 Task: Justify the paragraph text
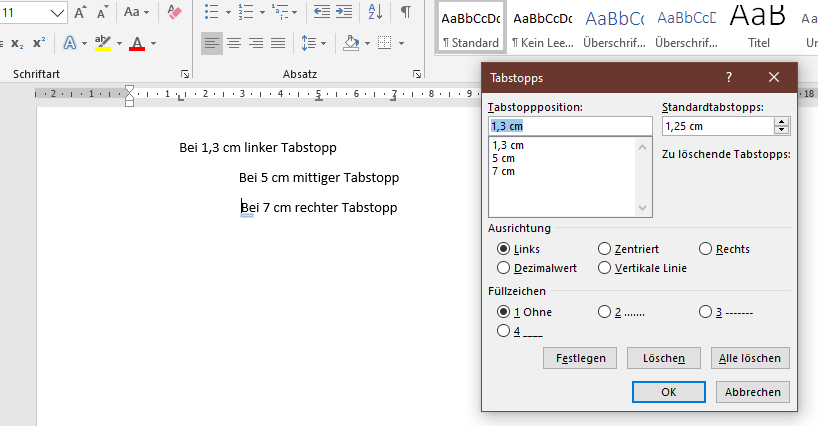tap(278, 43)
